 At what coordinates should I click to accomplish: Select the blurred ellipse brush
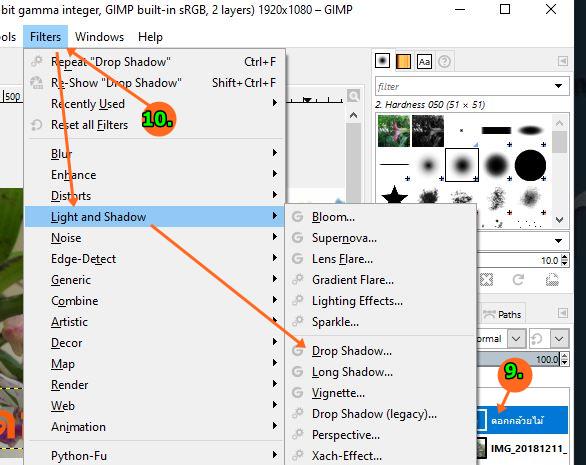[530, 130]
